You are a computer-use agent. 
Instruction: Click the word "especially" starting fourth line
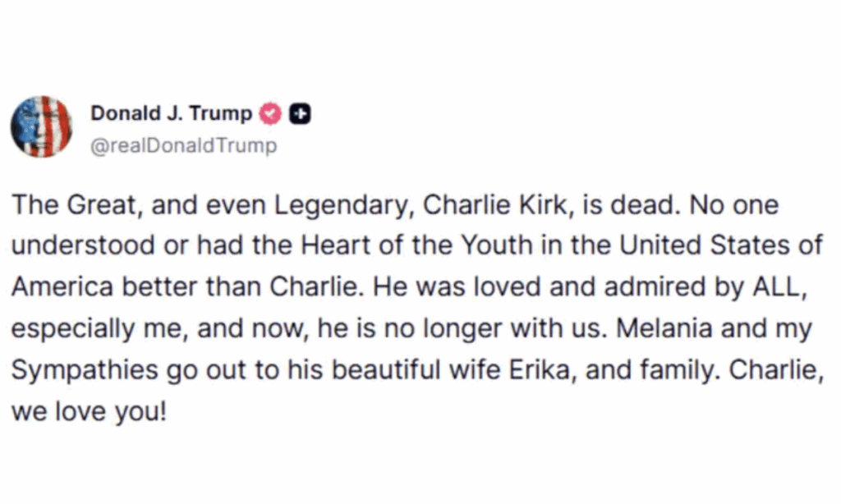[73, 328]
